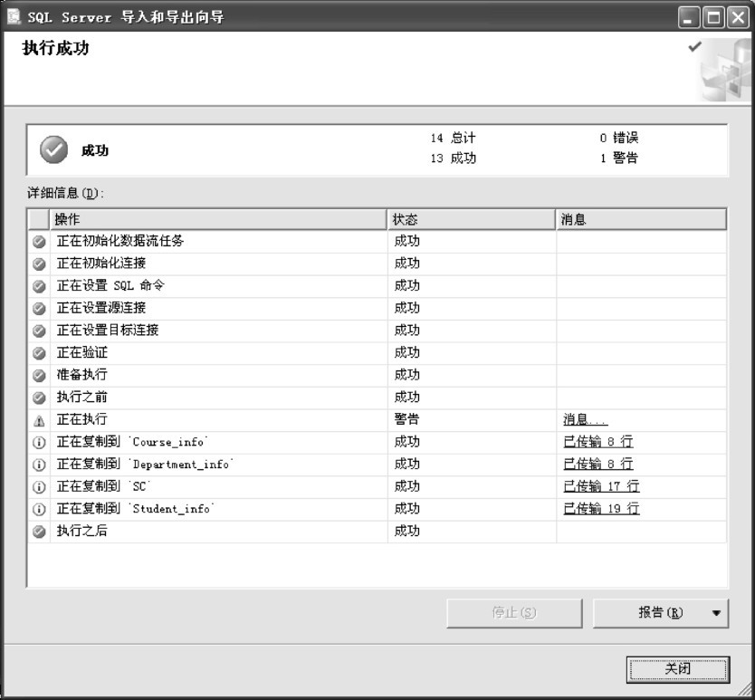The image size is (755, 700).
Task: Click the success icon for 正在初始化连接
Action: (x=39, y=264)
